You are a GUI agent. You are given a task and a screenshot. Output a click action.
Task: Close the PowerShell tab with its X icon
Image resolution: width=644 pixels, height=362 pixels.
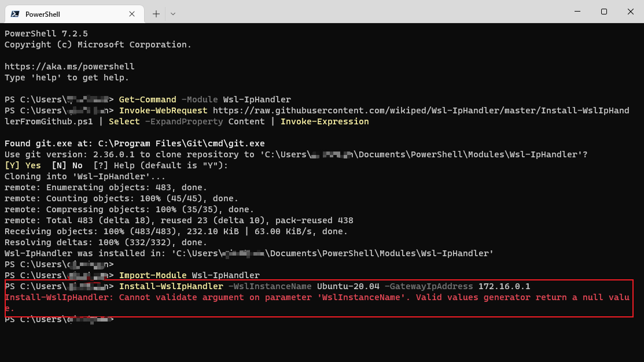(x=132, y=13)
